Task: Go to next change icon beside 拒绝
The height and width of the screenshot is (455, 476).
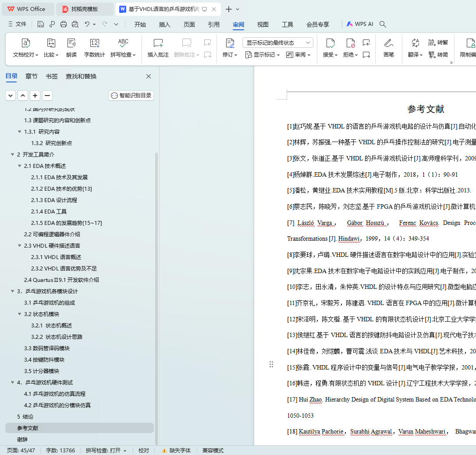Action: (x=366, y=55)
